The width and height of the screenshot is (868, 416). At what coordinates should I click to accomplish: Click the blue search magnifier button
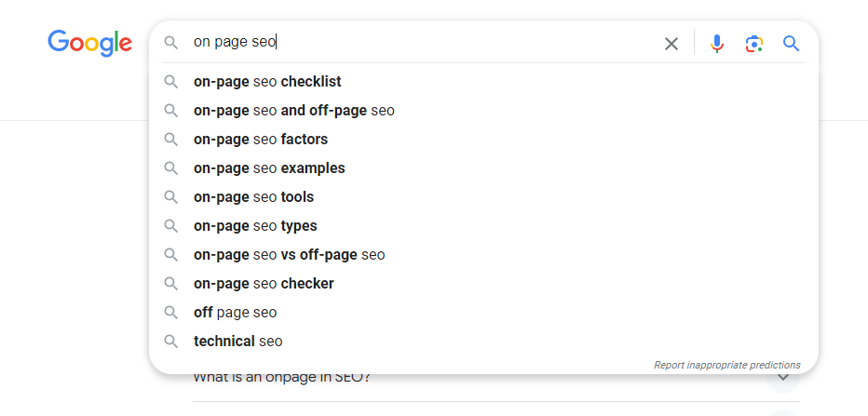[x=791, y=43]
